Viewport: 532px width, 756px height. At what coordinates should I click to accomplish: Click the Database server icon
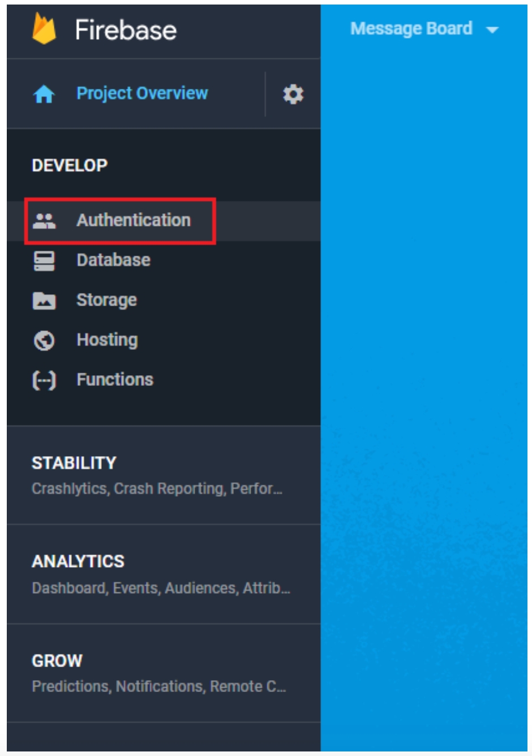[x=44, y=261]
